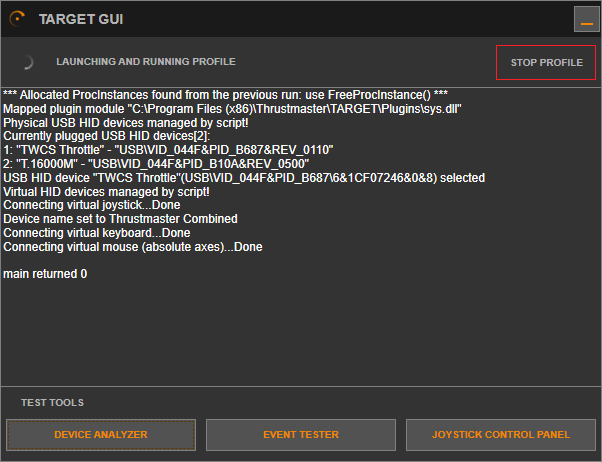The image size is (602, 462).
Task: Select the main returned 0 line
Action: [45, 274]
